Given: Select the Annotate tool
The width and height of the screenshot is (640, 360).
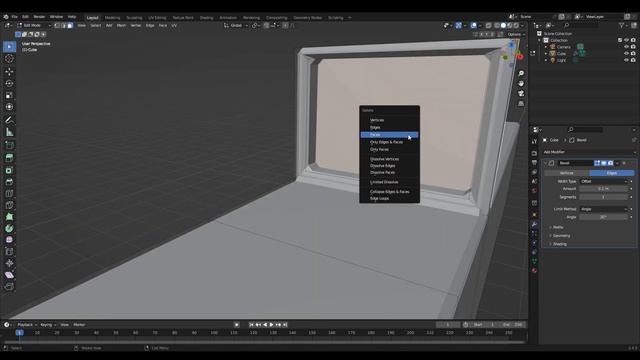Looking at the screenshot, I should [9, 120].
